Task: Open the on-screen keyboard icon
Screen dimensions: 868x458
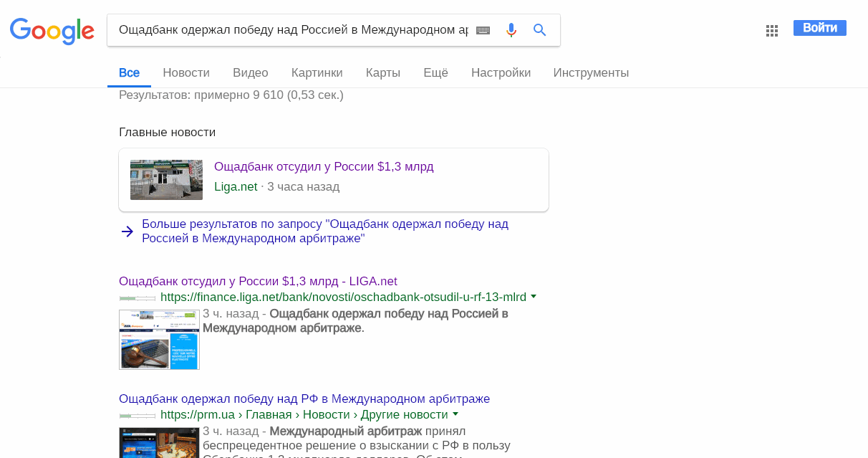Action: coord(483,30)
